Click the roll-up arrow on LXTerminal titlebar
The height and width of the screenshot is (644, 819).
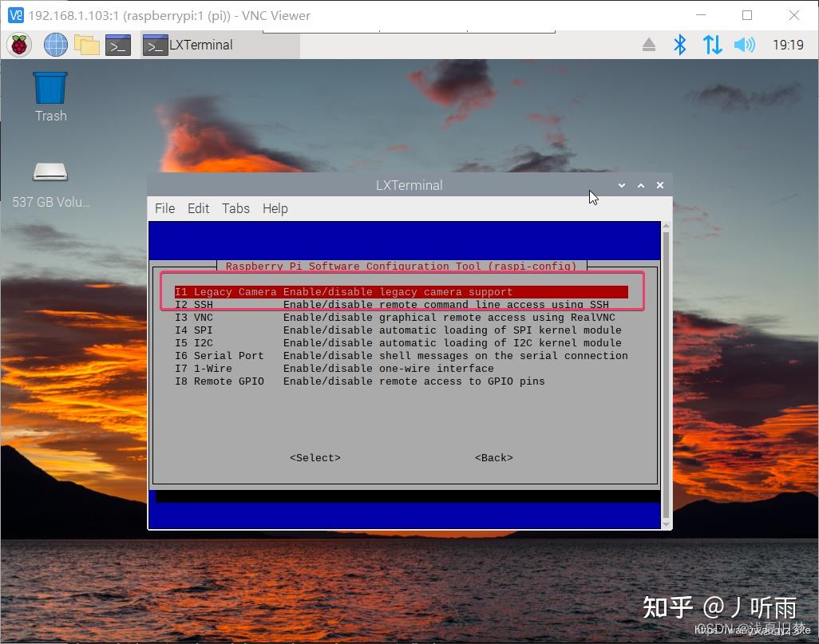(640, 184)
